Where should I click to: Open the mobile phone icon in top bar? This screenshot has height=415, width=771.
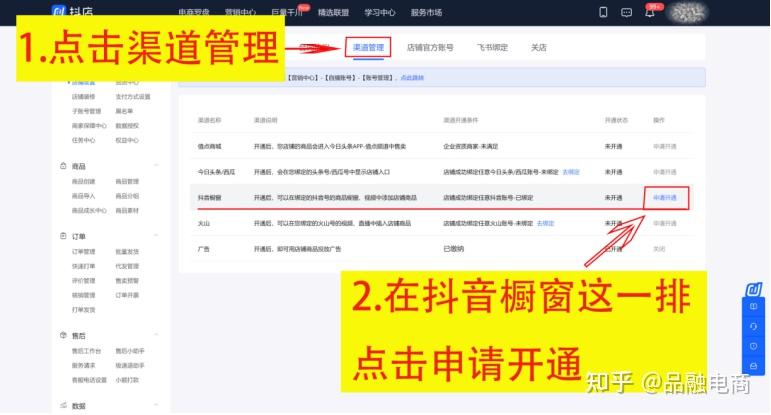pos(603,12)
